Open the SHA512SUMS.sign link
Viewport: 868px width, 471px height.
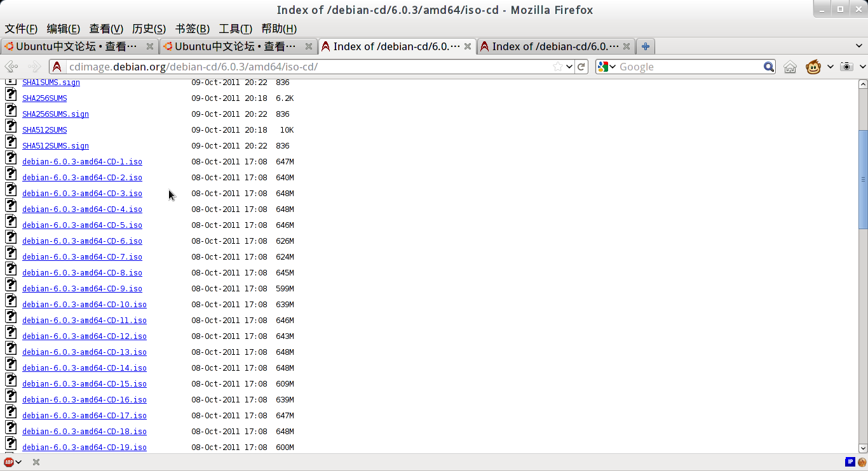[x=55, y=146]
